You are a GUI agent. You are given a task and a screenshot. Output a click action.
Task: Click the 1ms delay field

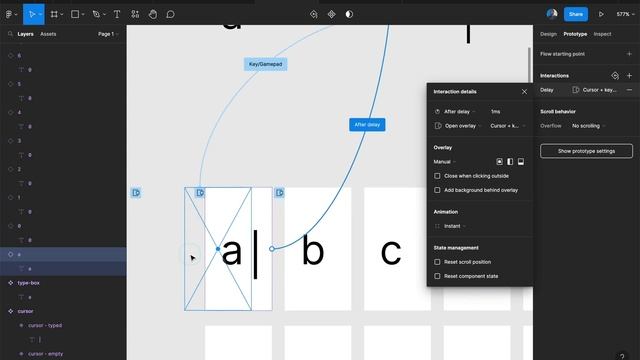(496, 111)
